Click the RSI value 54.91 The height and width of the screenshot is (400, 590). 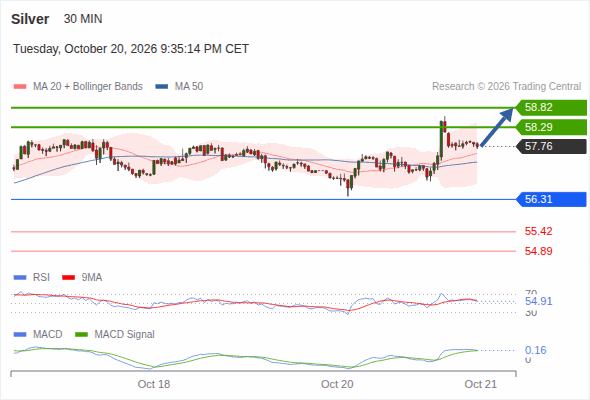click(539, 301)
